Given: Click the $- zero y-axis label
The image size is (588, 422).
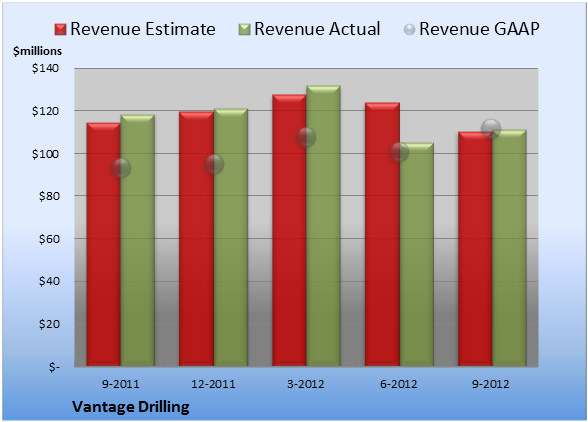Looking at the screenshot, I should point(54,367).
